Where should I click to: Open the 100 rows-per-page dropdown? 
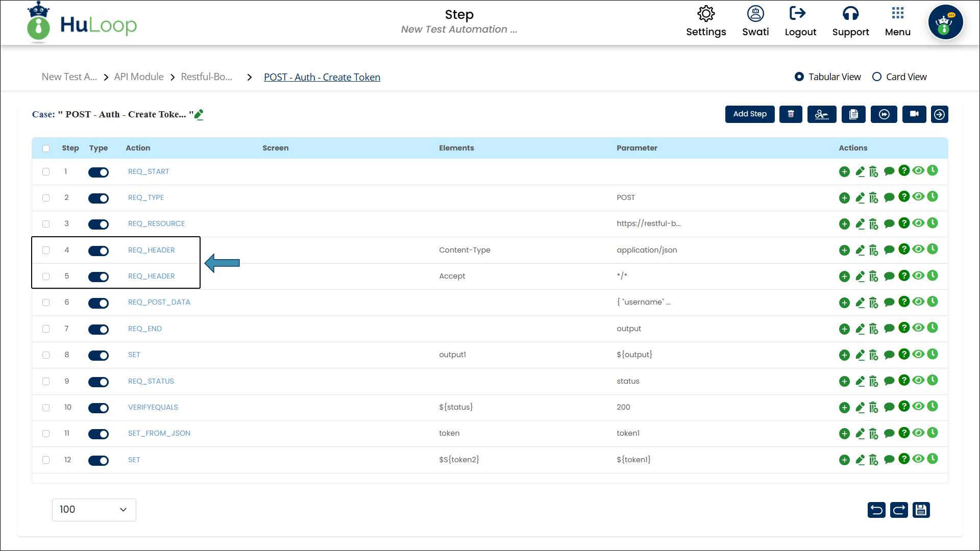click(94, 510)
